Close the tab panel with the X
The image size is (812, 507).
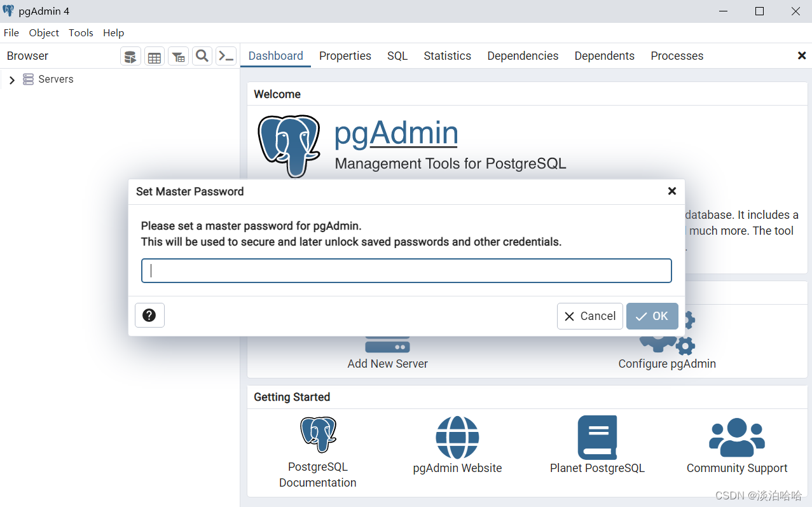(802, 56)
